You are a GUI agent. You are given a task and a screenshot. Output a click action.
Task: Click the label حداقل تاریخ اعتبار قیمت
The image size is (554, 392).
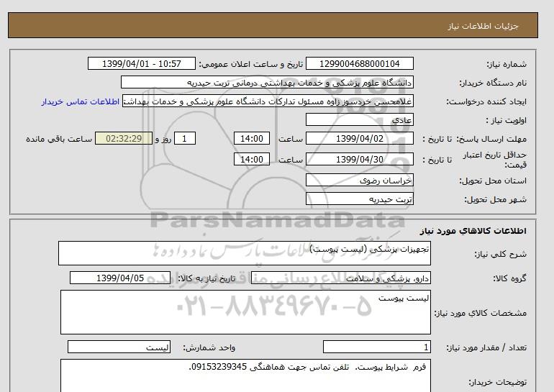click(495, 160)
